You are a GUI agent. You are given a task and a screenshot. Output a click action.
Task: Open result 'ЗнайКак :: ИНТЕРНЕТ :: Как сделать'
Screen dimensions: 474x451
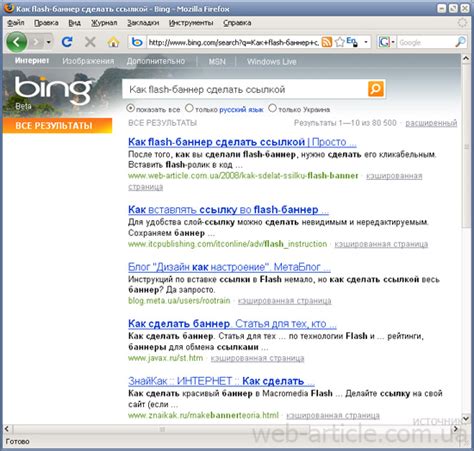tap(221, 381)
